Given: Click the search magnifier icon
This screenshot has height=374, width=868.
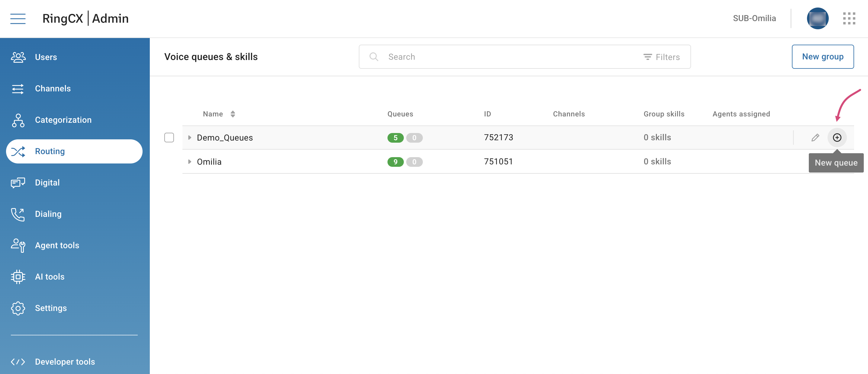Looking at the screenshot, I should pos(373,57).
